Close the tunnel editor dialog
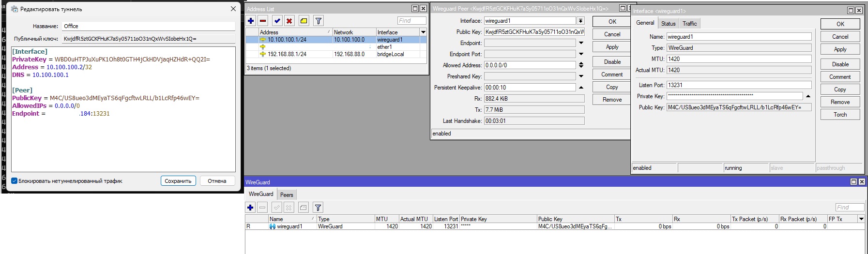The image size is (868, 254). tap(233, 9)
